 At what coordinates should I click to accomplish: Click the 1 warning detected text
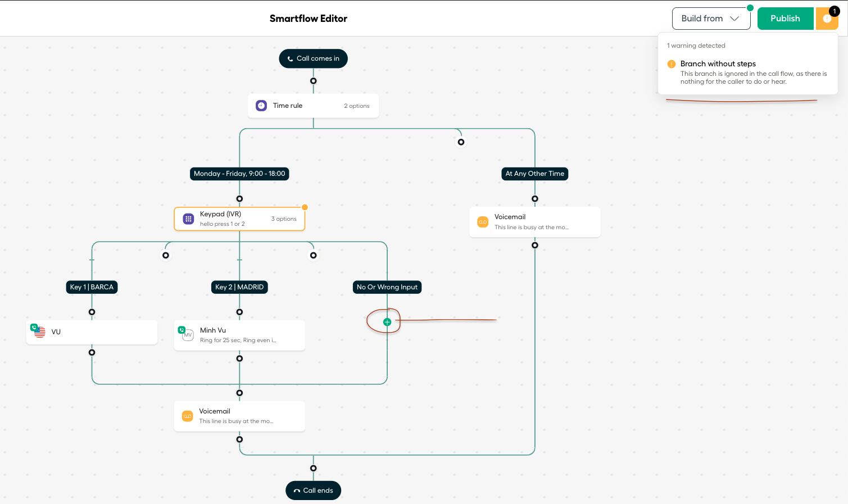pos(696,46)
